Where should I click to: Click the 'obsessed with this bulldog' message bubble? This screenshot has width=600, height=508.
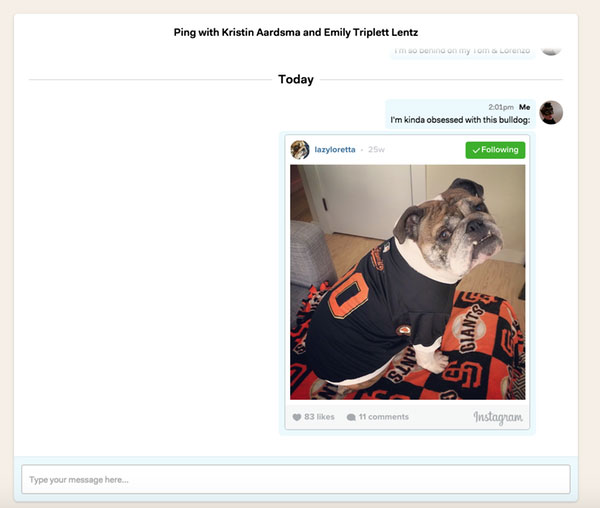(460, 114)
